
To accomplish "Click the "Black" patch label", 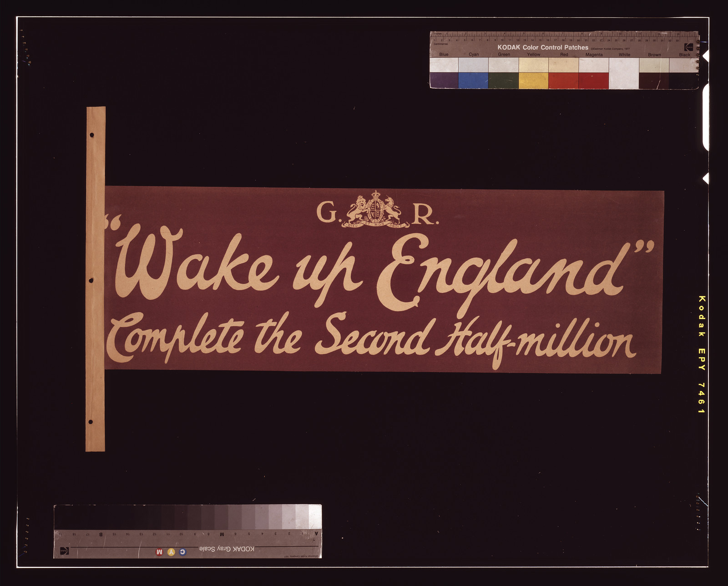I will (x=684, y=55).
